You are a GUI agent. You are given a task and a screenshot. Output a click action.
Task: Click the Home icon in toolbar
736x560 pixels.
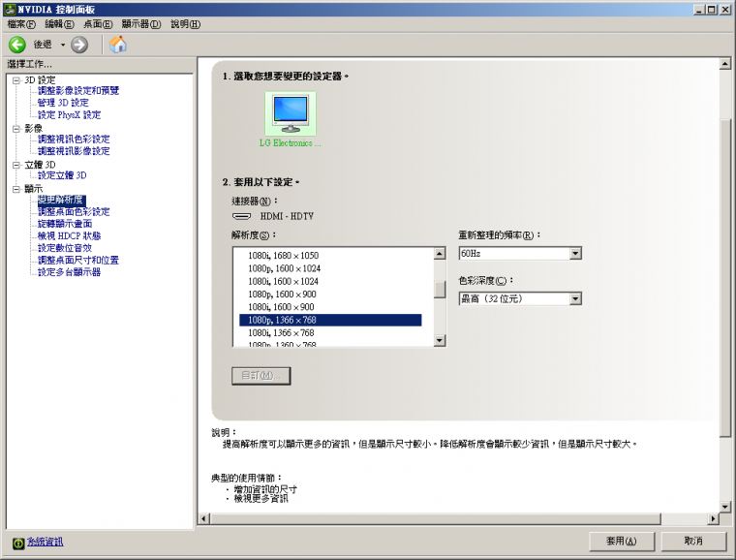118,45
